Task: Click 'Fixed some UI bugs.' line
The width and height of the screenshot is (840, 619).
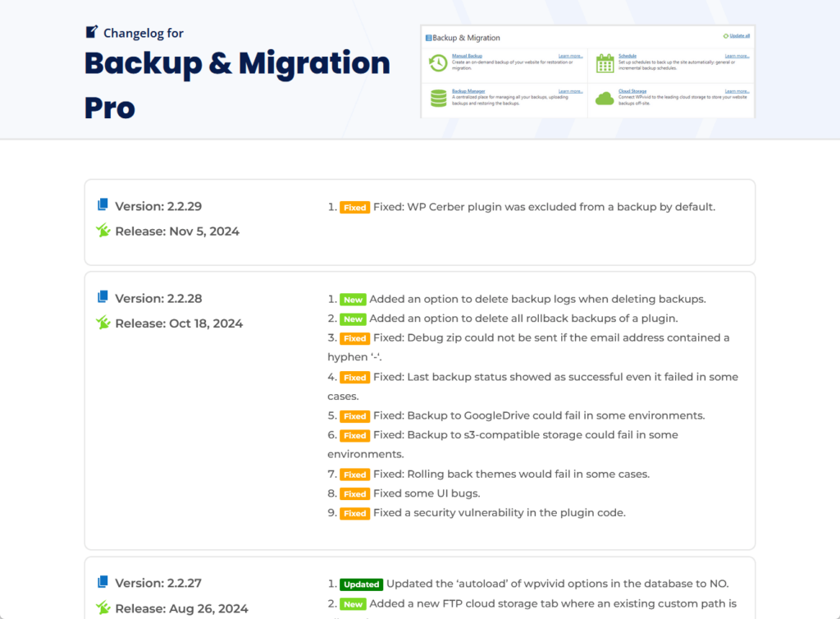Action: tap(427, 493)
